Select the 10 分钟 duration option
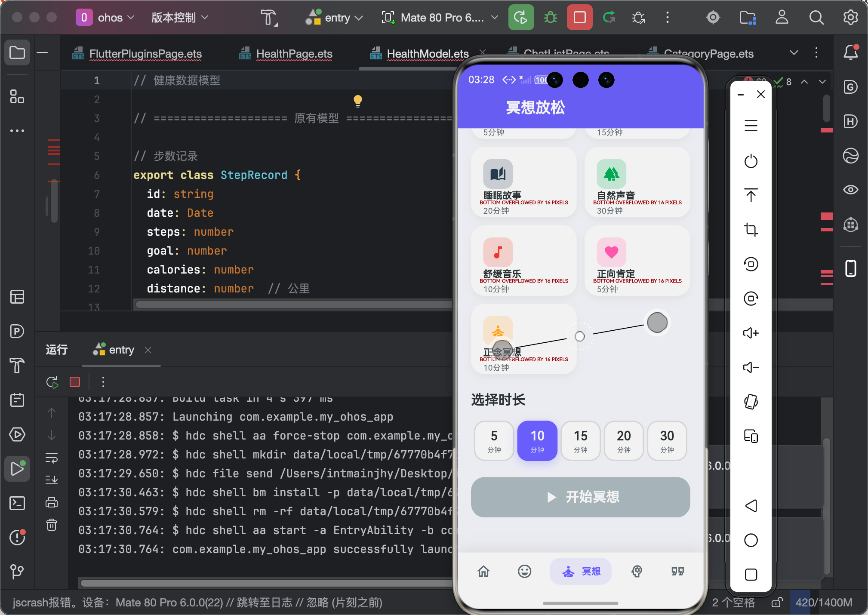 point(537,441)
